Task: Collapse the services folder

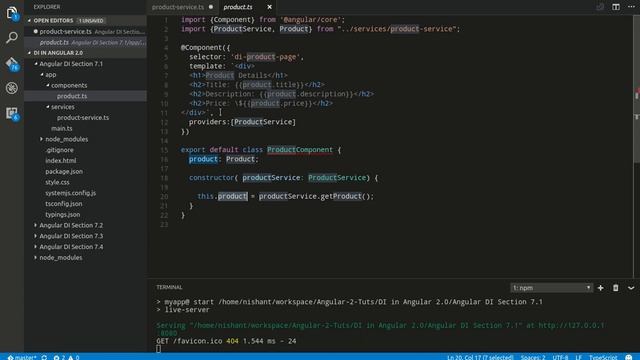Action: (x=47, y=107)
